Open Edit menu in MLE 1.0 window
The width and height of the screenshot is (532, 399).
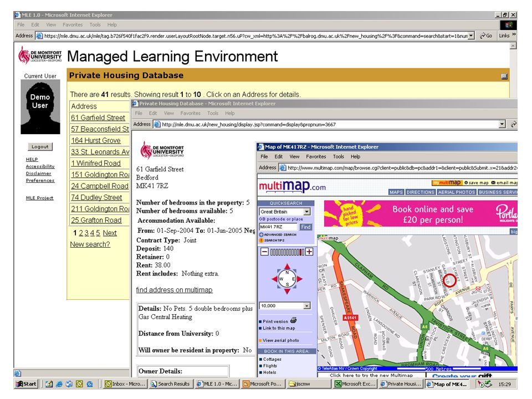click(35, 24)
